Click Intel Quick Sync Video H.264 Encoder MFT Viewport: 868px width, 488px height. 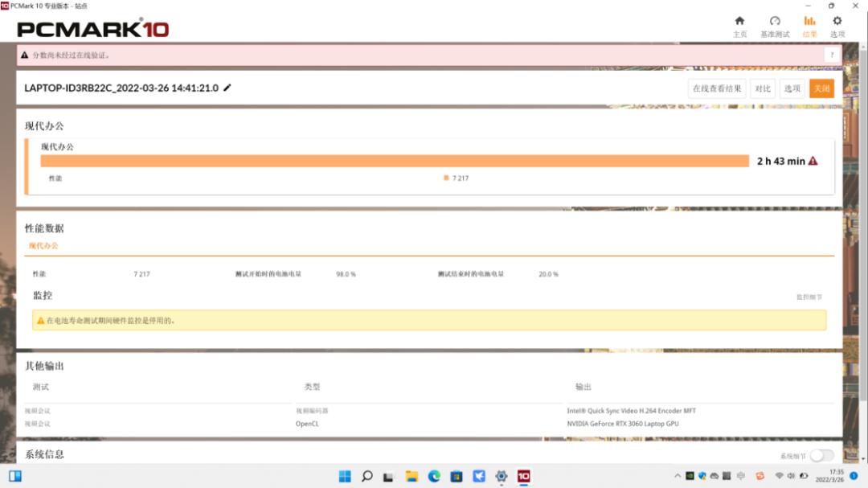pos(631,411)
